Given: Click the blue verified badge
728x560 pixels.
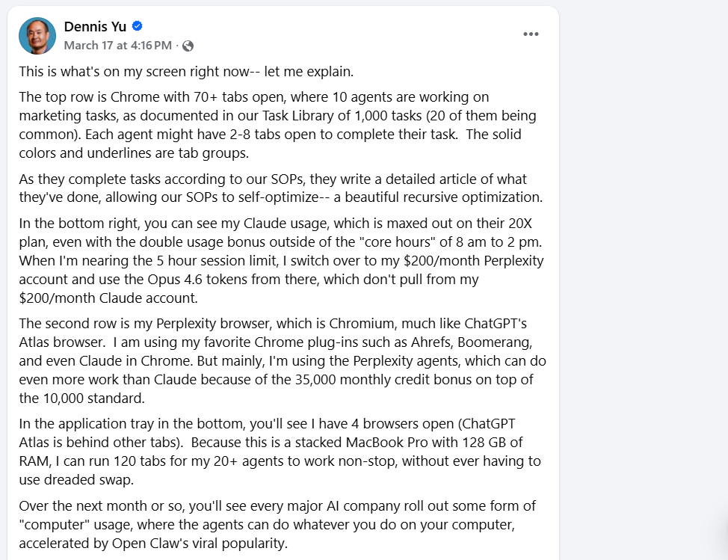Looking at the screenshot, I should pyautogui.click(x=138, y=26).
